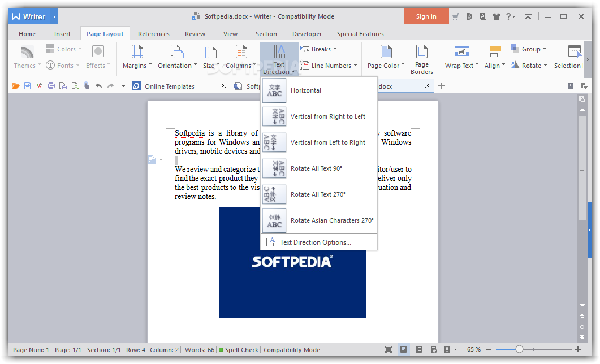
Task: Switch to Print Layout view icon
Action: (403, 349)
